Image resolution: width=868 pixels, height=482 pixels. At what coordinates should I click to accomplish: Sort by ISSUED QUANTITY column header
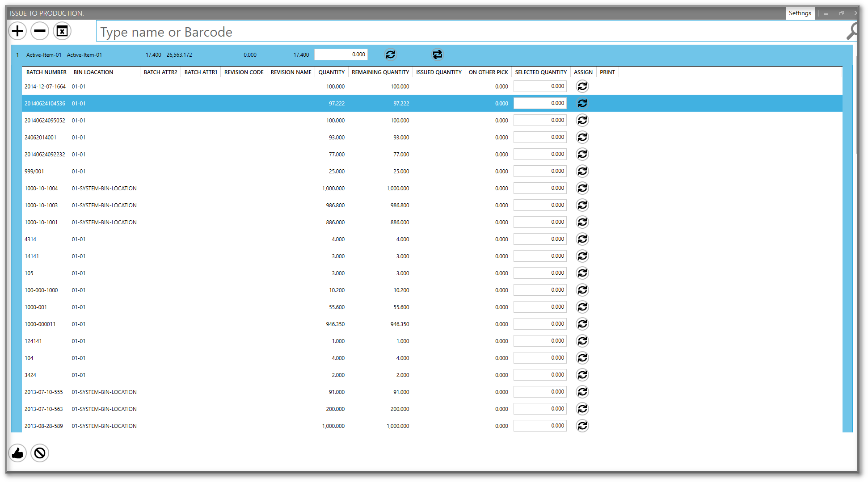438,72
